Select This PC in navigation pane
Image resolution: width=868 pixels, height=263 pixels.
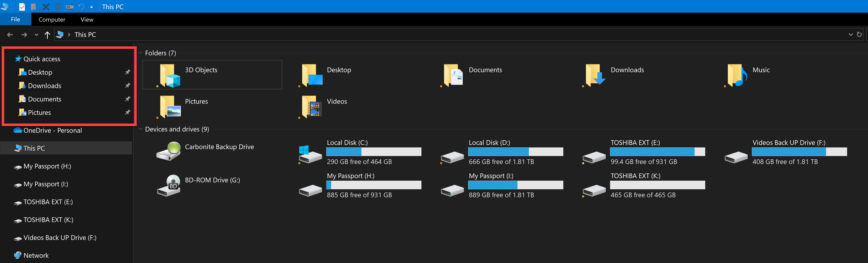66,148
